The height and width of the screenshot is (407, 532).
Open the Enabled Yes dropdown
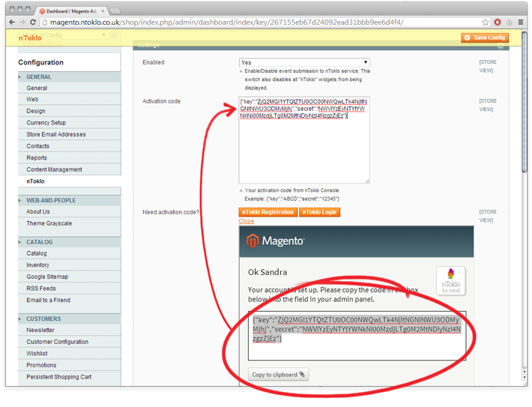pos(304,62)
